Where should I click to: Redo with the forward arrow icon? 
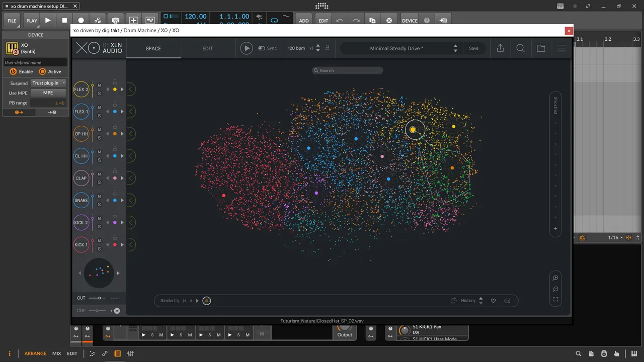[356, 21]
